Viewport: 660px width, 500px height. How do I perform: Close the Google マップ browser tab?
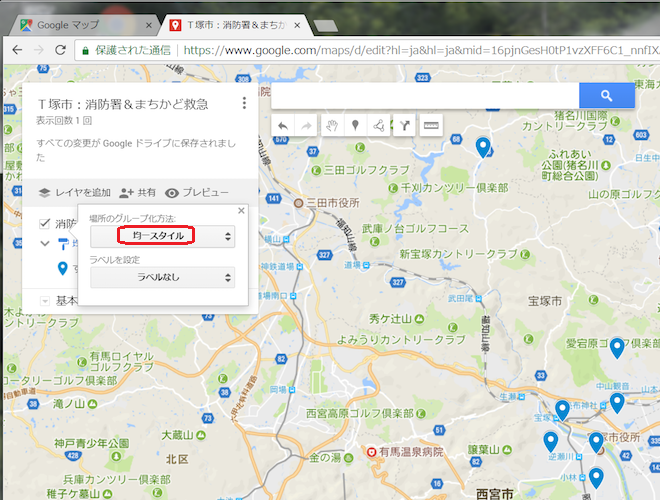pyautogui.click(x=149, y=25)
